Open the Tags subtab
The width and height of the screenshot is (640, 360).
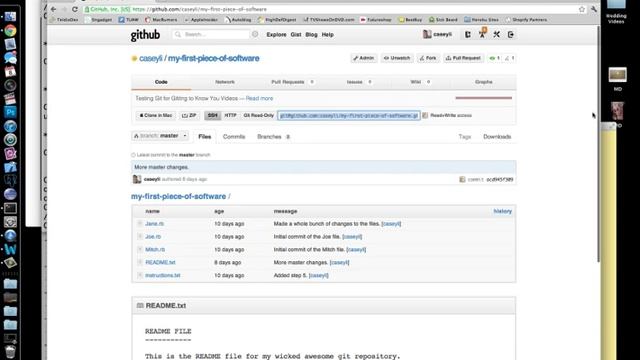[x=465, y=137]
